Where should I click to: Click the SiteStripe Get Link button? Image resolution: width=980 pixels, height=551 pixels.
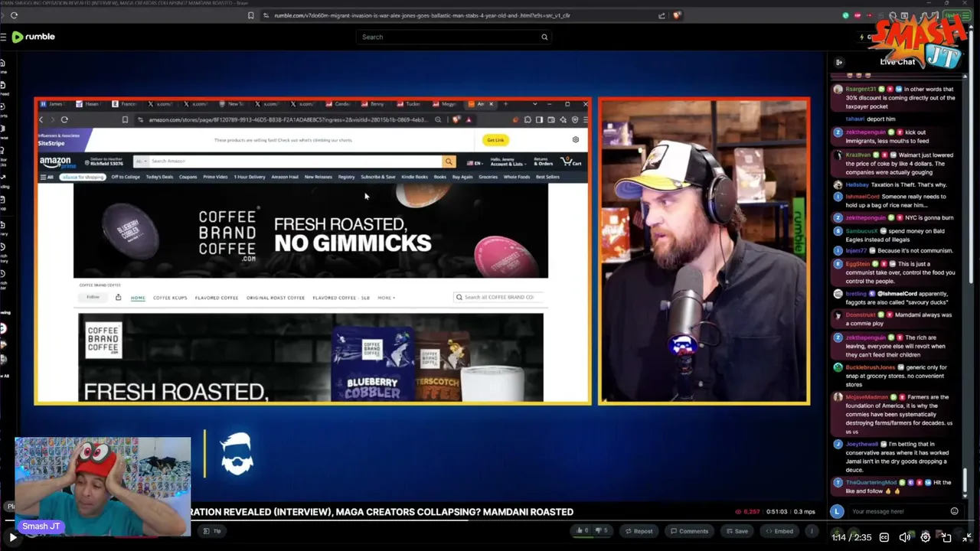pyautogui.click(x=495, y=140)
